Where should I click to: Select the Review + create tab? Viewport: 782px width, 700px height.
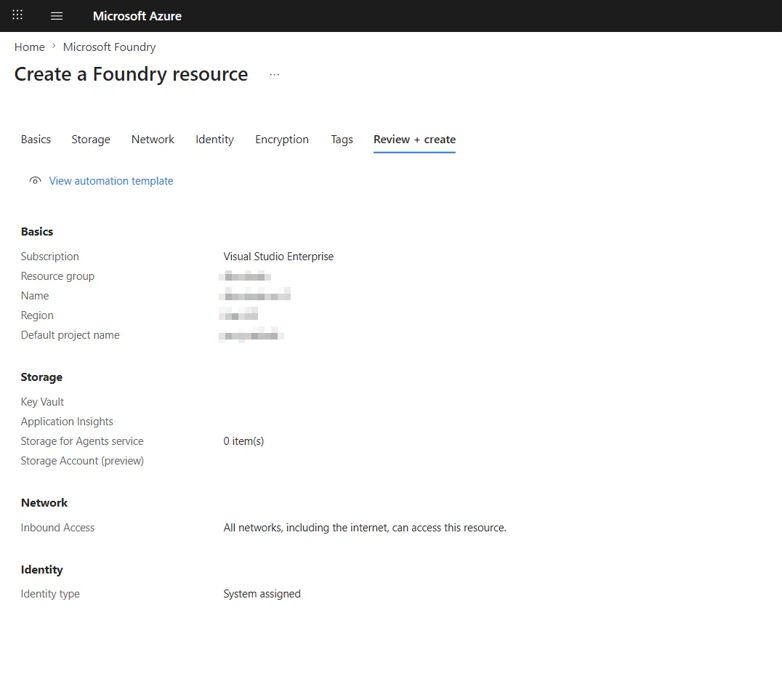414,140
